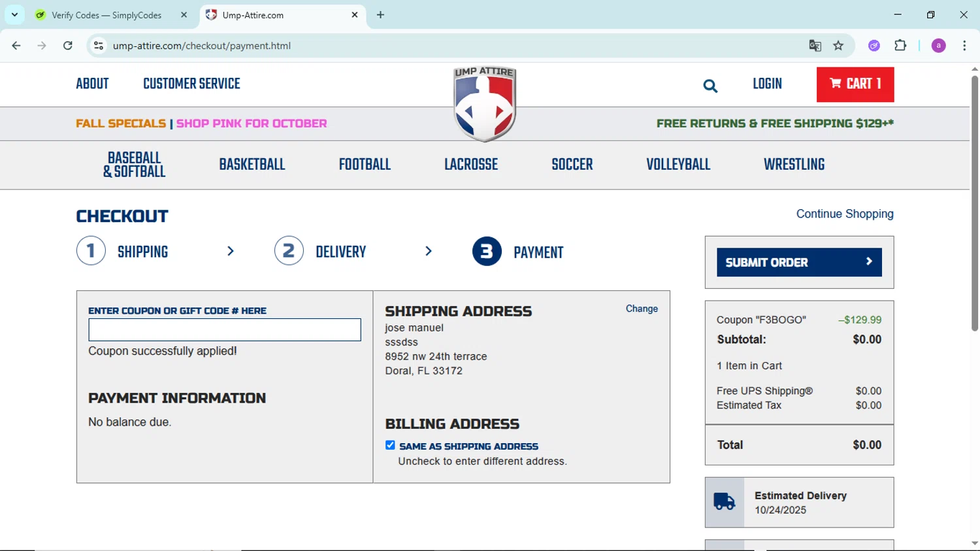Click the Submit Order button
The height and width of the screenshot is (551, 980).
click(x=799, y=262)
